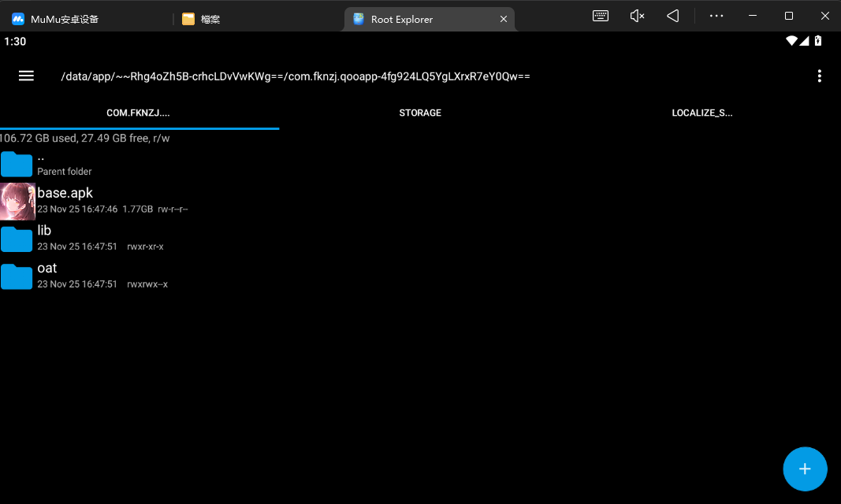The height and width of the screenshot is (504, 841).
Task: Open the hamburger navigation menu
Action: point(26,76)
